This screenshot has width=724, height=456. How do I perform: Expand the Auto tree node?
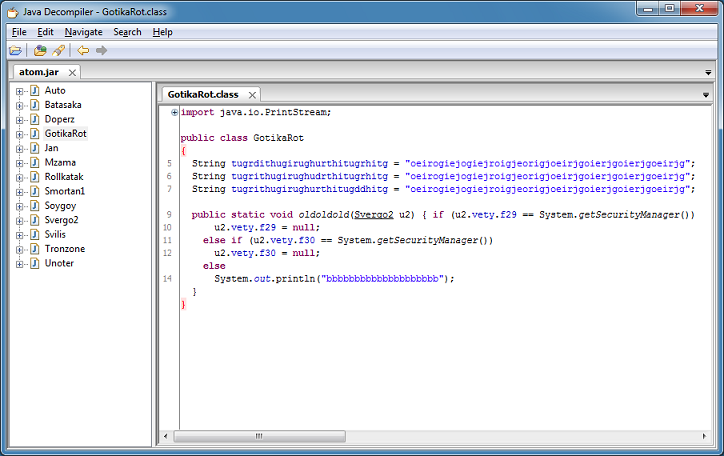tap(19, 91)
